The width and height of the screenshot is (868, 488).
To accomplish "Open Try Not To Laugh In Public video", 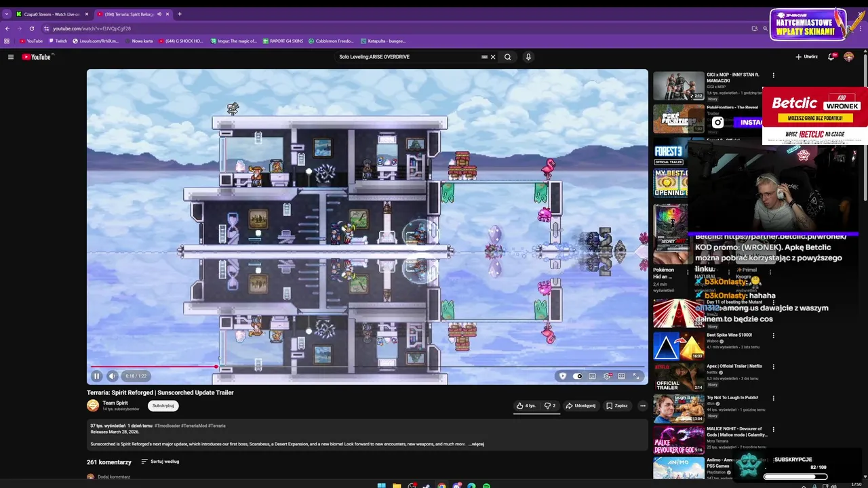I will click(679, 409).
